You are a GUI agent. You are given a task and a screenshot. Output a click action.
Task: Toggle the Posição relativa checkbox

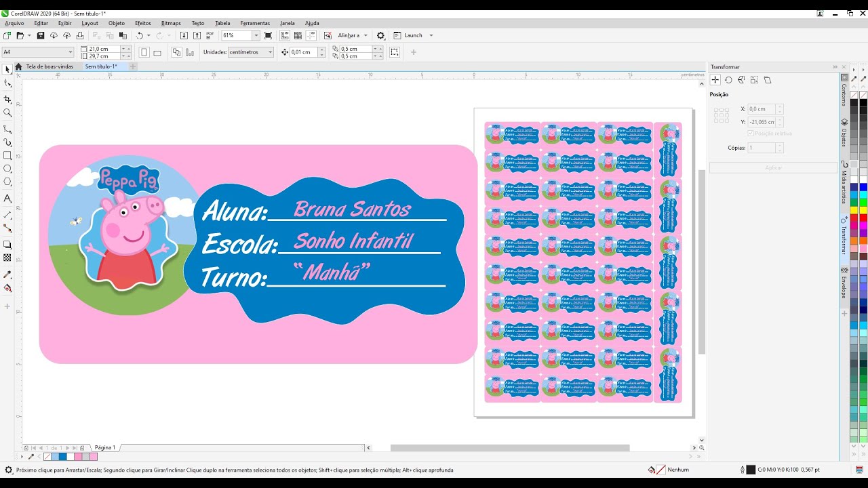pyautogui.click(x=750, y=134)
